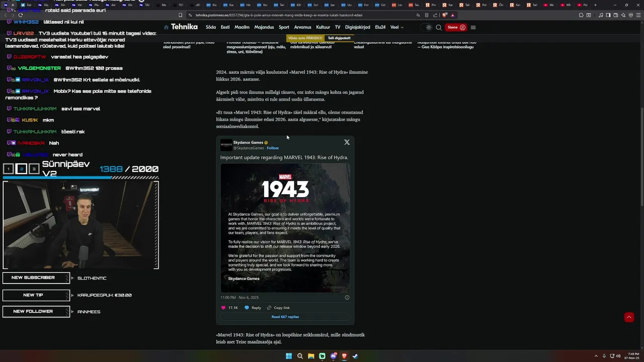Click the X logo on the embedded post
This screenshot has width=644, height=362.
click(347, 142)
